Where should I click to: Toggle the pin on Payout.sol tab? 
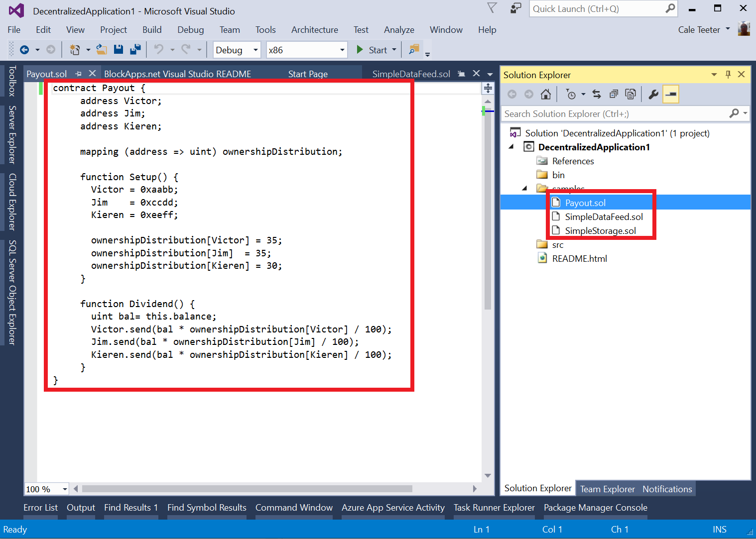point(78,74)
